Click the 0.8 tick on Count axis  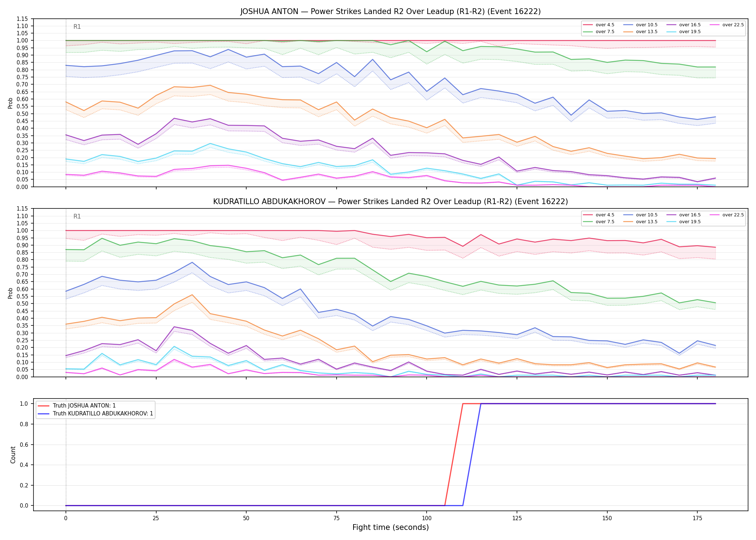(24, 424)
